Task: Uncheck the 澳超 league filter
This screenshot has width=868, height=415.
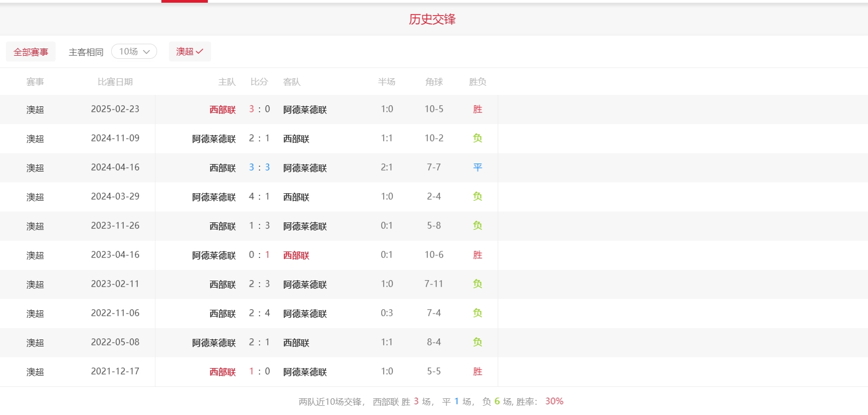Action: coord(189,51)
